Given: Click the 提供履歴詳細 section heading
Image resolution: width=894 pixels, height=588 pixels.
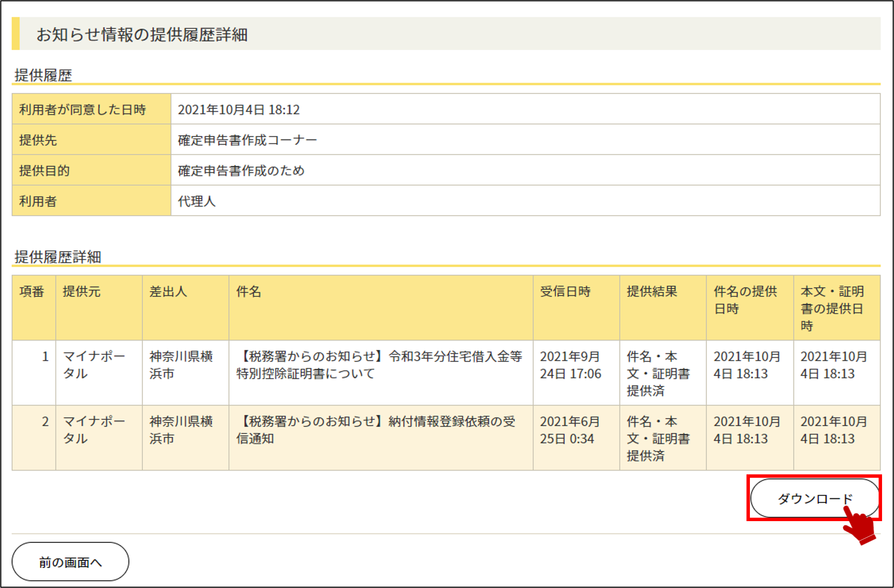Looking at the screenshot, I should [x=57, y=257].
